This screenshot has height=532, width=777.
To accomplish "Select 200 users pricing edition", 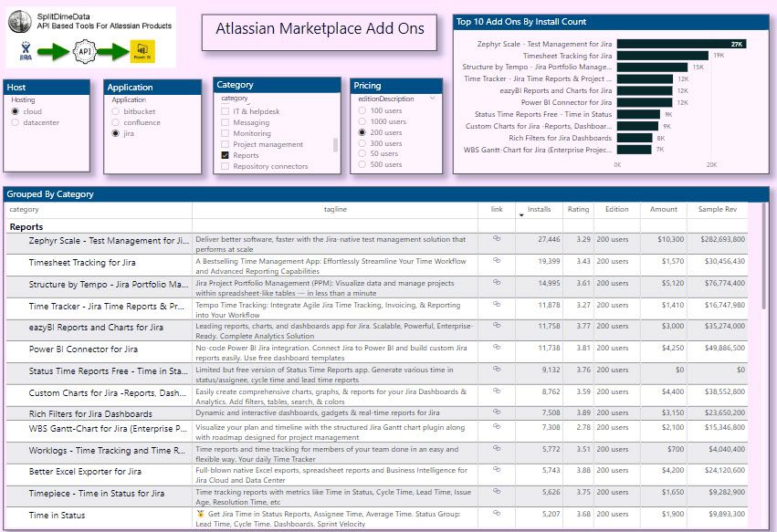I will click(362, 132).
